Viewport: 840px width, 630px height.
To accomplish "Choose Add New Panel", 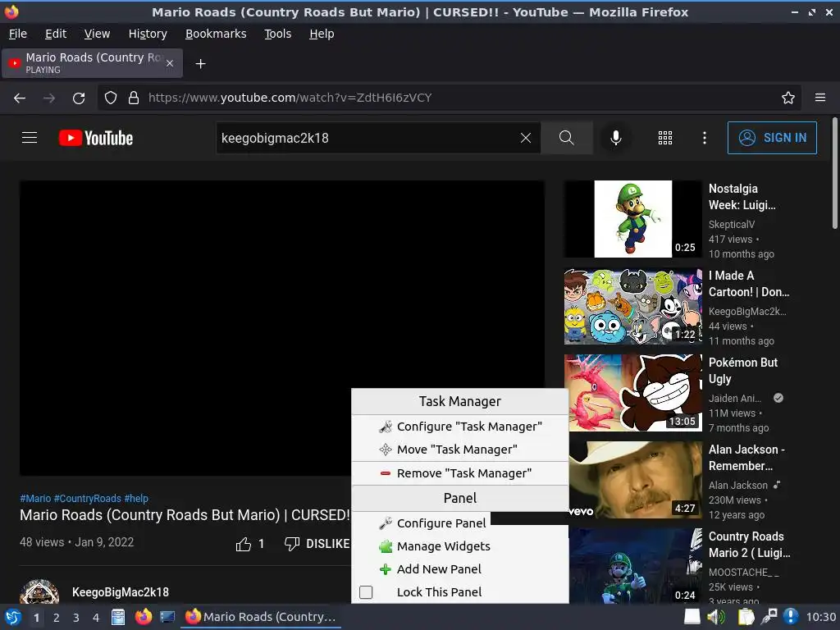I will [x=459, y=569].
